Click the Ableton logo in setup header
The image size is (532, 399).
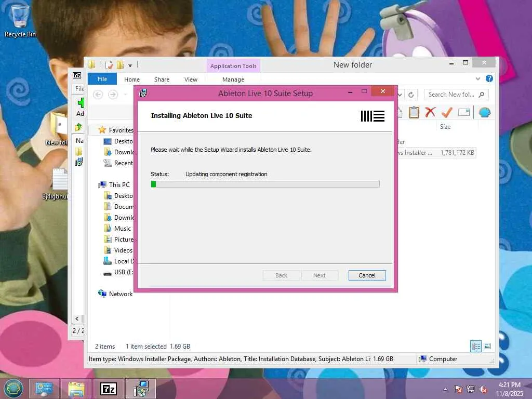tap(373, 116)
